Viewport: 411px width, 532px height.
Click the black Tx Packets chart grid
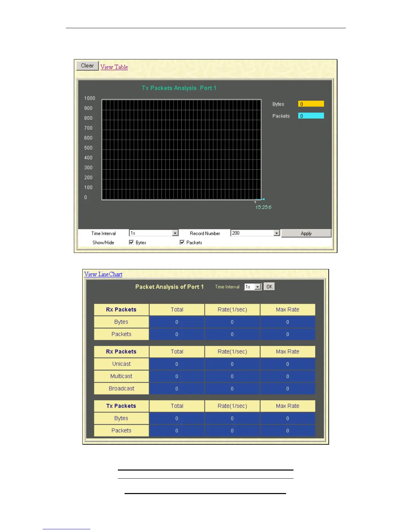(181, 149)
